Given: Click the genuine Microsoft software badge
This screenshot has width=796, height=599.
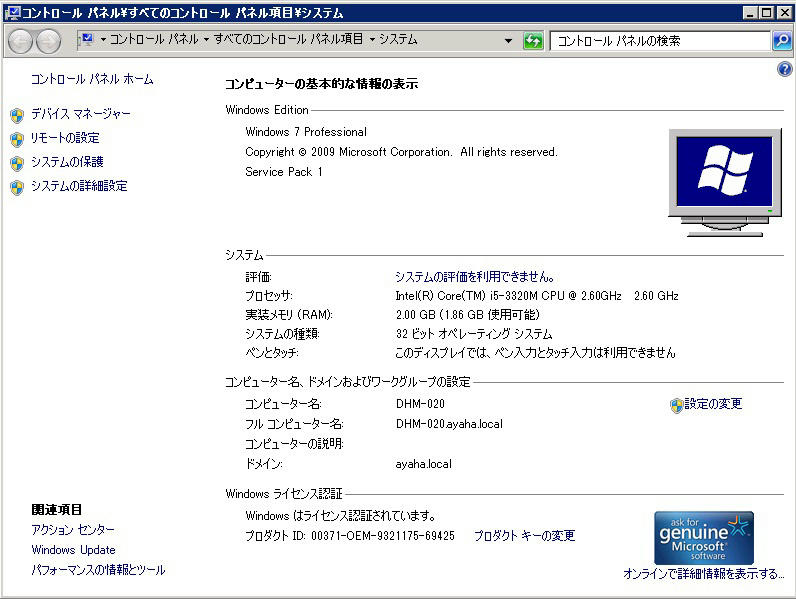Looking at the screenshot, I should tap(704, 538).
